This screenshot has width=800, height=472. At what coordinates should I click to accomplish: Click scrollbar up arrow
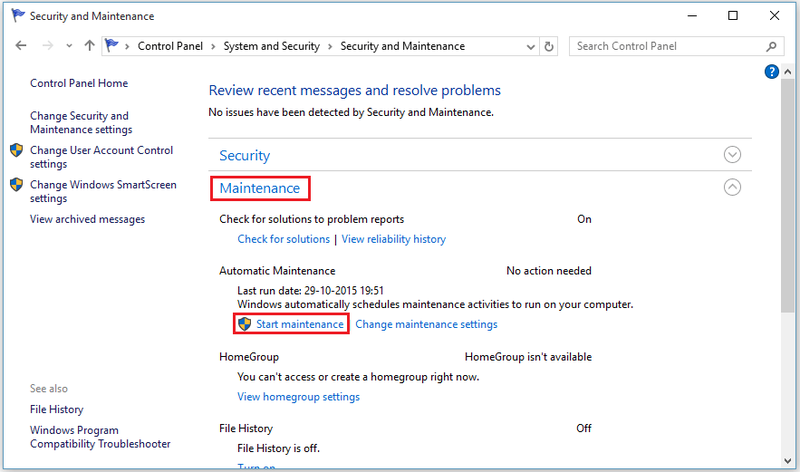[787, 72]
